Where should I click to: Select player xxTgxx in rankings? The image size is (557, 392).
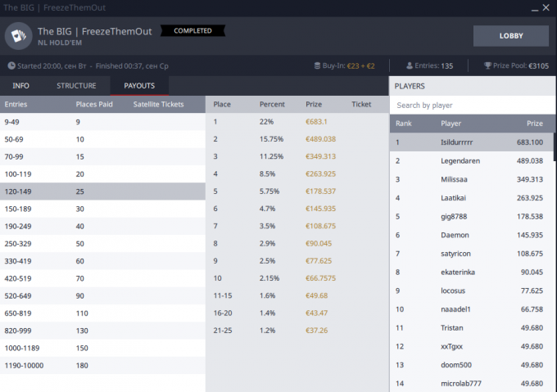click(471, 346)
